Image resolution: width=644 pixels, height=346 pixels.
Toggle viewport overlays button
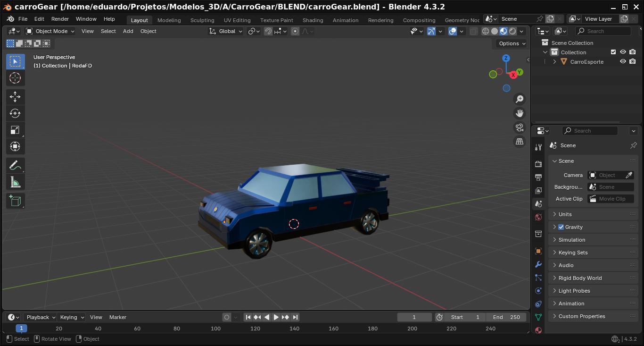pyautogui.click(x=453, y=31)
